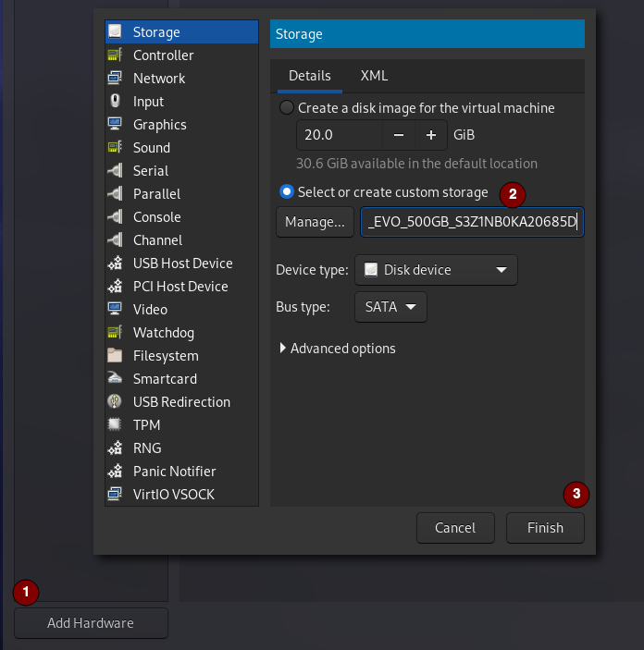Click Add Hardware button in main window
The width and height of the screenshot is (644, 650).
tap(91, 623)
